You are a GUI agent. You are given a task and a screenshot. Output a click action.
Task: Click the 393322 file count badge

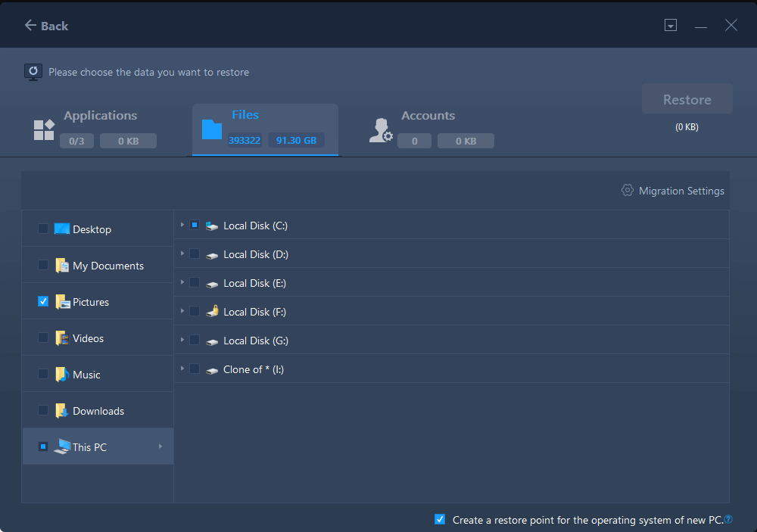(245, 141)
